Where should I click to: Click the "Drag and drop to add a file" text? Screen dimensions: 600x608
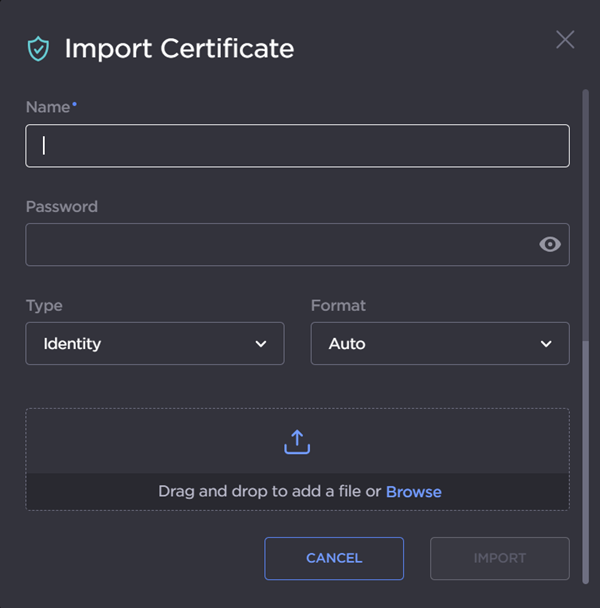coord(269,492)
